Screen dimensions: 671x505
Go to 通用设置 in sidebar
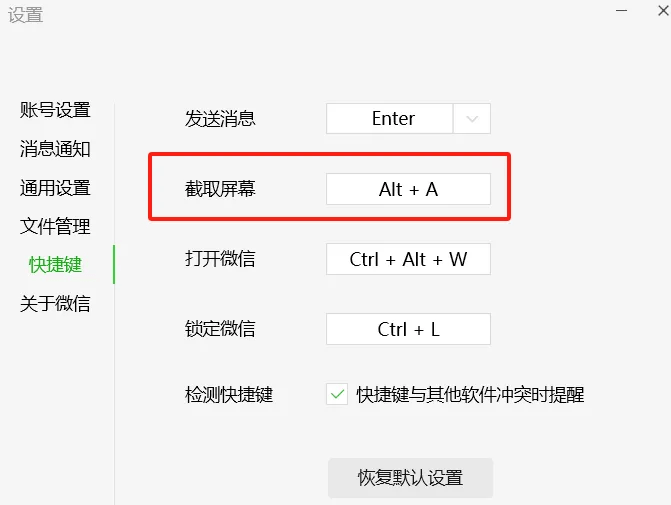coord(55,188)
